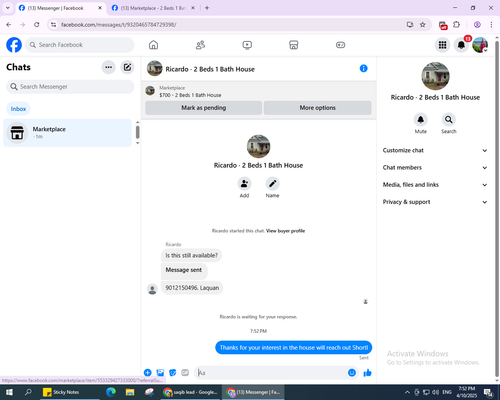The image size is (500, 400).
Task: Choose a sticker icon in composer
Action: tap(173, 373)
